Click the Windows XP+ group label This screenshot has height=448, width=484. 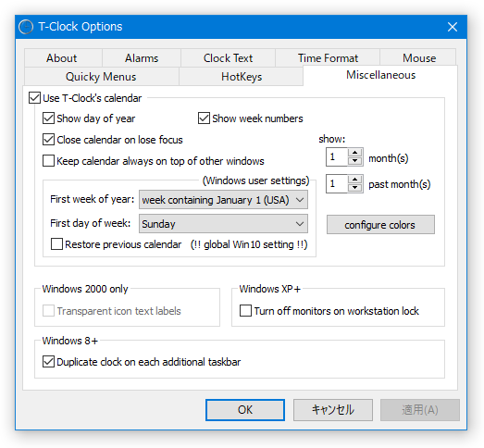click(x=270, y=289)
